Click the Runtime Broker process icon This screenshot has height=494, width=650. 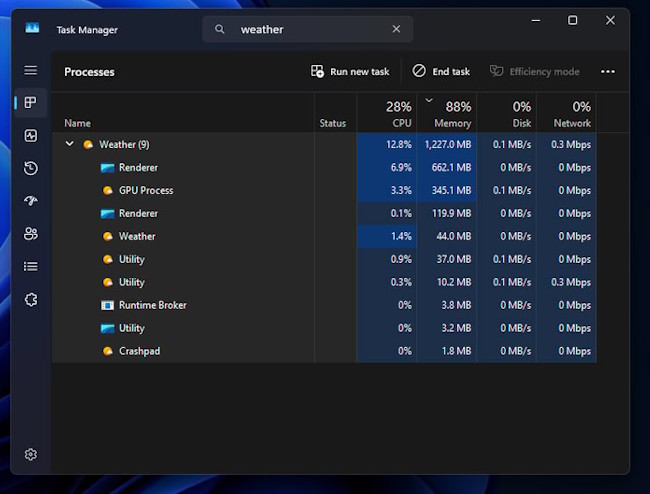(x=108, y=305)
